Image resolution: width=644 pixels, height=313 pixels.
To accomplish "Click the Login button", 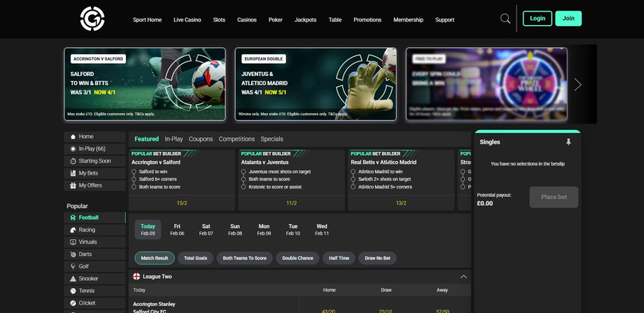I will pyautogui.click(x=537, y=18).
